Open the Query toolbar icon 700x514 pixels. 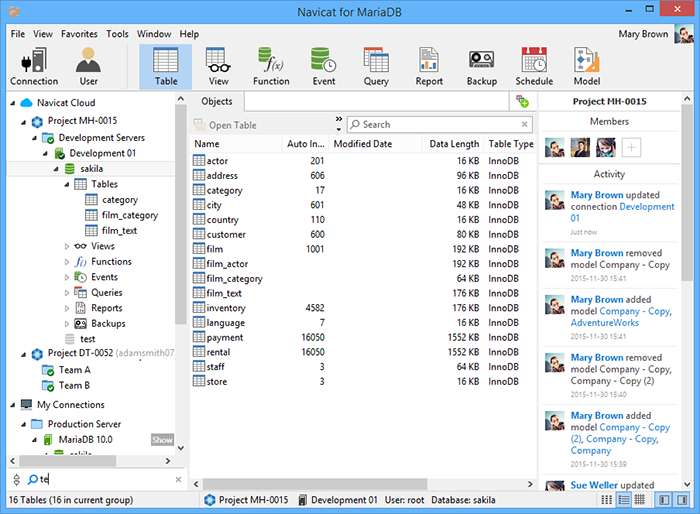(x=376, y=67)
